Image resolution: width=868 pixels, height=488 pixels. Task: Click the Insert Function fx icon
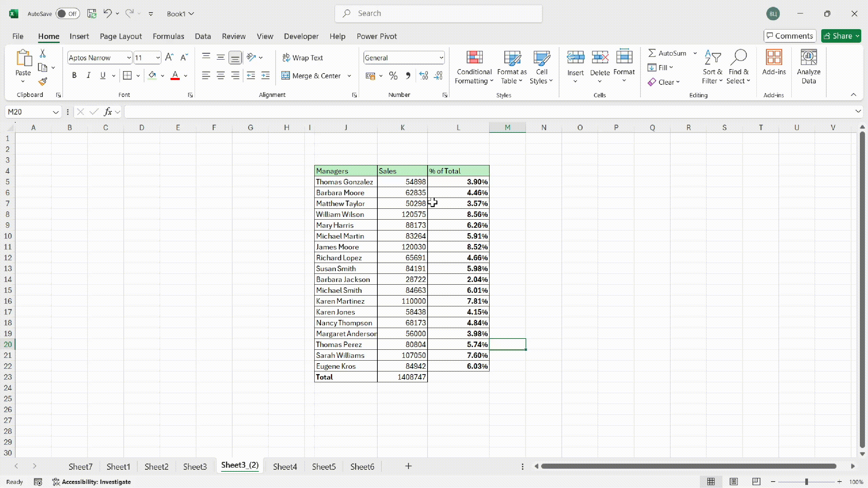[108, 112]
